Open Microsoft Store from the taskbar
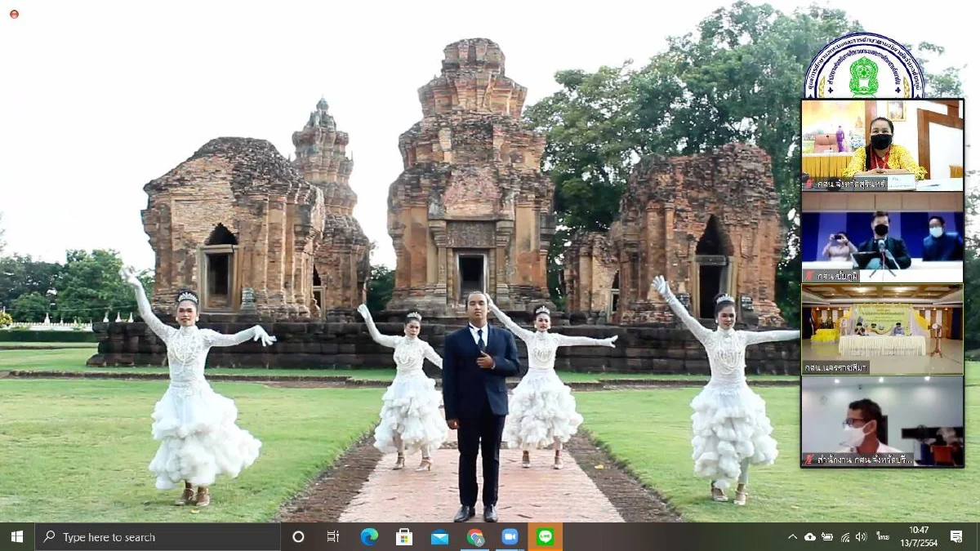This screenshot has width=980, height=551. 404,536
